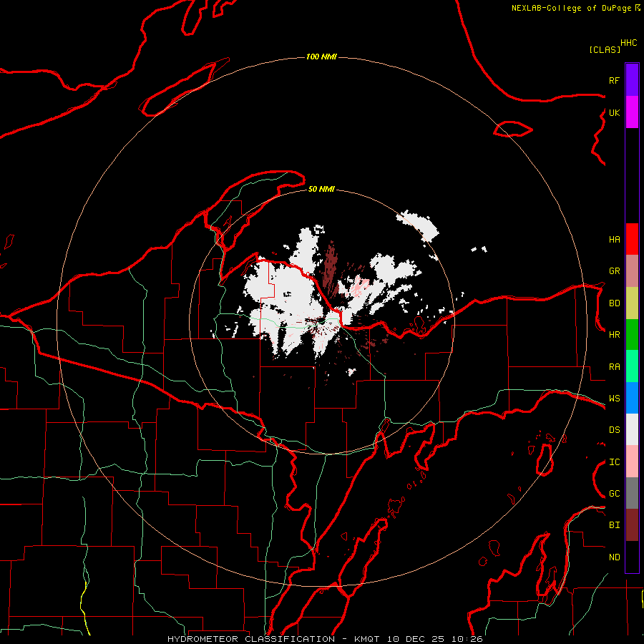Click the WS legend label
This screenshot has width=644, height=644.
(614, 399)
